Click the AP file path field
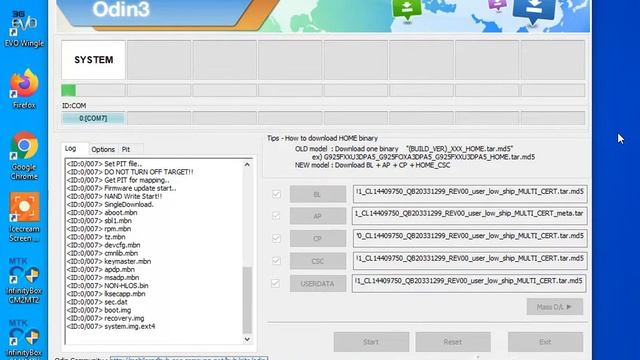 coord(469,216)
